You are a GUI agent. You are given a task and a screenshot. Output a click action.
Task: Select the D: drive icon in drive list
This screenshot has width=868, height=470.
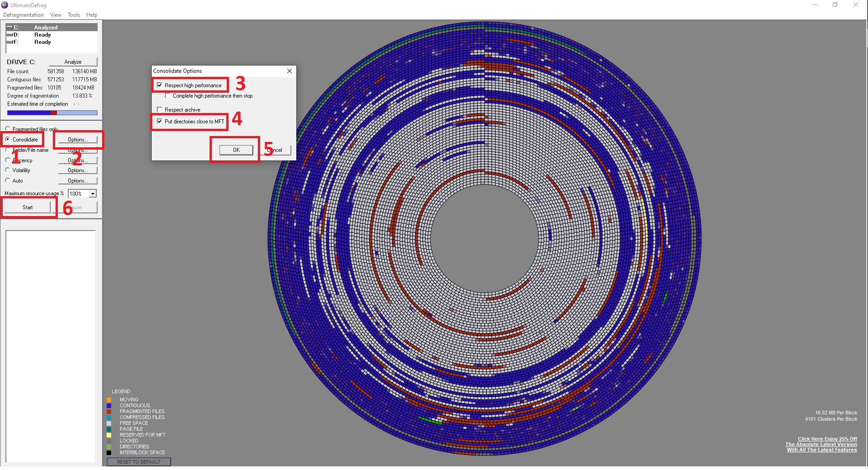[x=9, y=35]
